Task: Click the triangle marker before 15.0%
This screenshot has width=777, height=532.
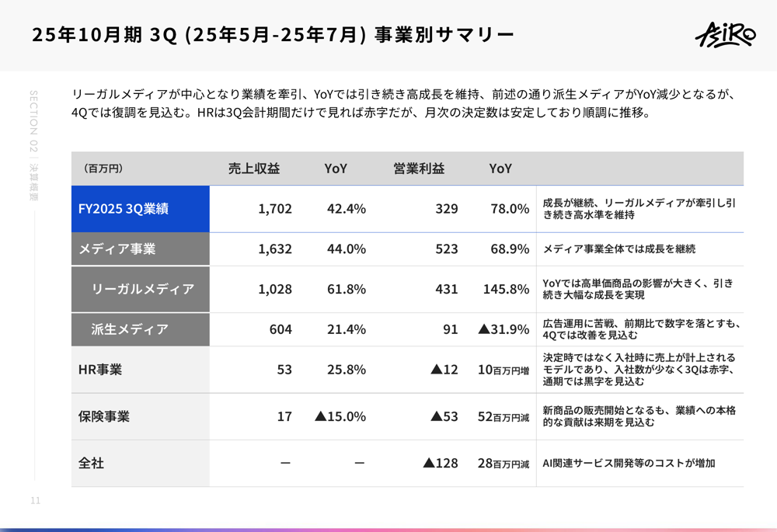Action: pyautogui.click(x=319, y=416)
